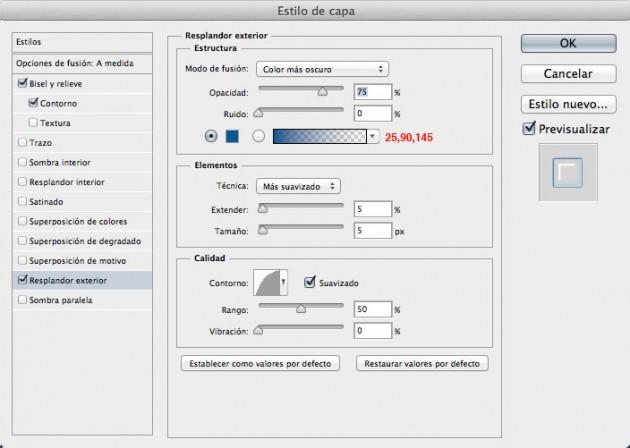Screen dimensions: 630x448
Task: Enable the Satinado checkbox
Action: [x=22, y=201]
